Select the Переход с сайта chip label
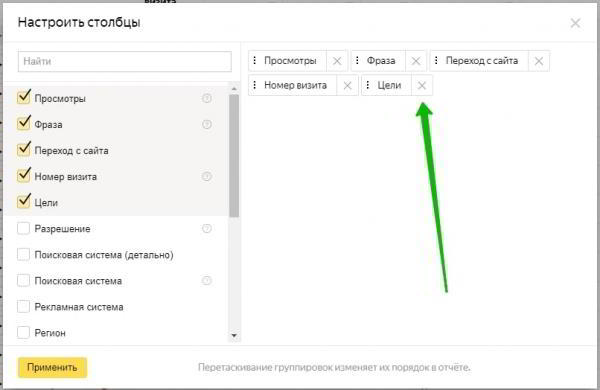The image size is (600, 390). pos(482,60)
